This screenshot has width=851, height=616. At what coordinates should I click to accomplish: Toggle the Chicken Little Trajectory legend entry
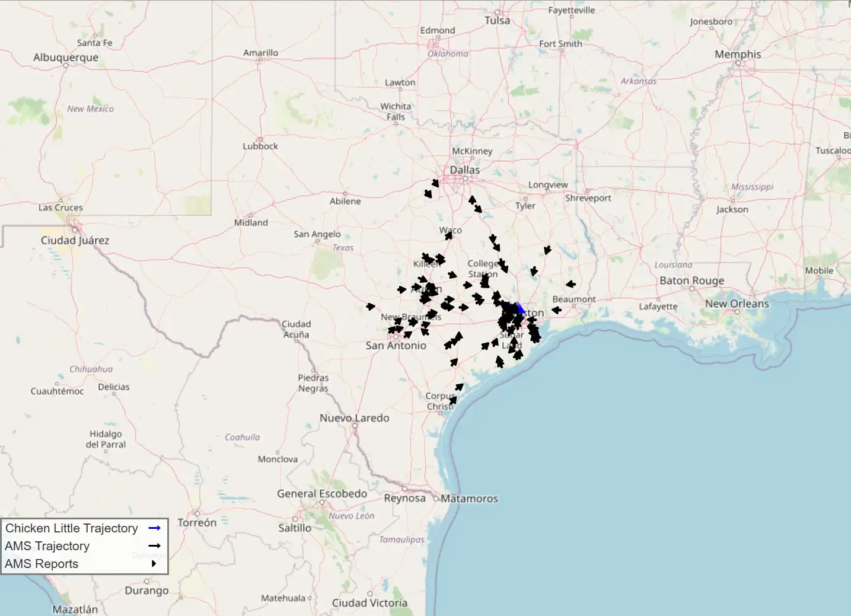tap(84, 528)
